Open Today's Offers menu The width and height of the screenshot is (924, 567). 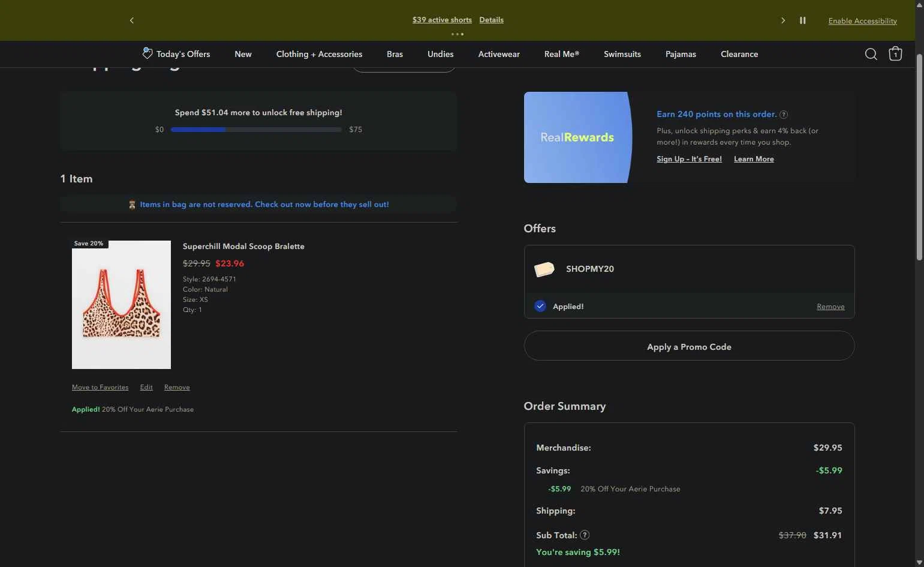[x=183, y=54]
